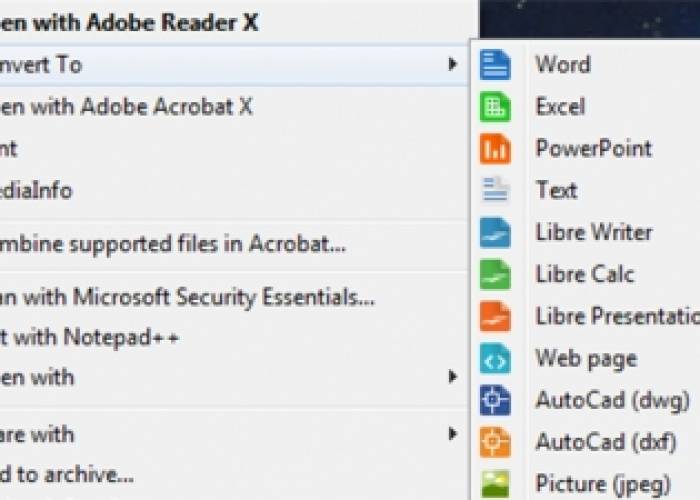Click the green Excel spreadsheet icon
The height and width of the screenshot is (500, 700).
[x=495, y=107]
